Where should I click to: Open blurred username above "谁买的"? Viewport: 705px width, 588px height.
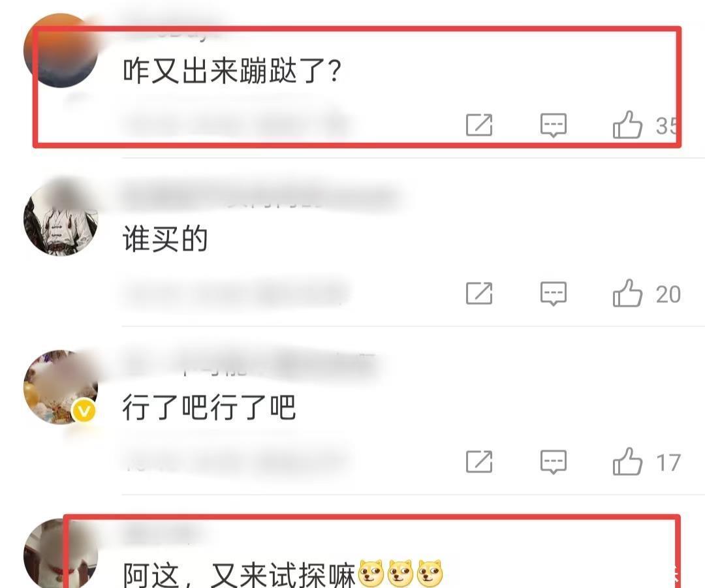point(260,196)
